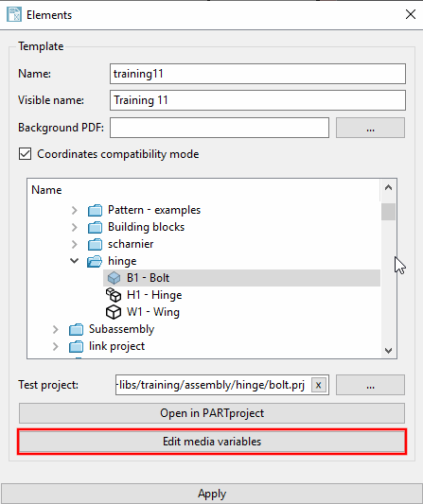Select the scharnier folder icon
Screen dimensions: 423x504
point(95,244)
